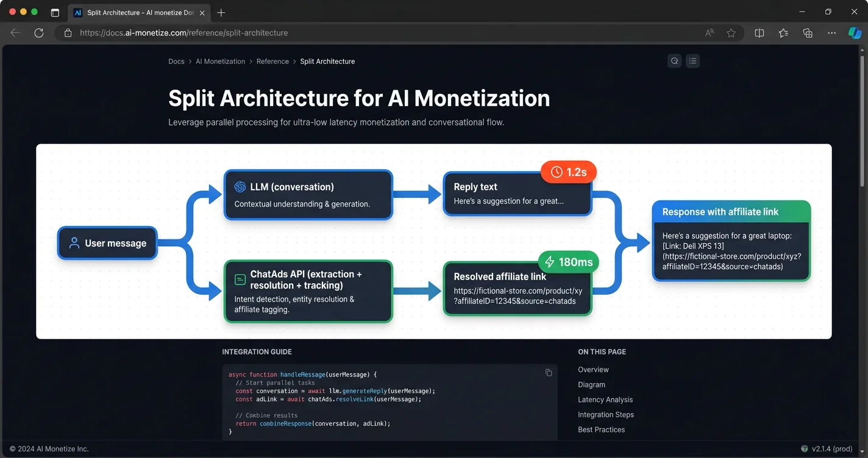The height and width of the screenshot is (458, 868).
Task: Click the Reply text node
Action: pyautogui.click(x=518, y=194)
